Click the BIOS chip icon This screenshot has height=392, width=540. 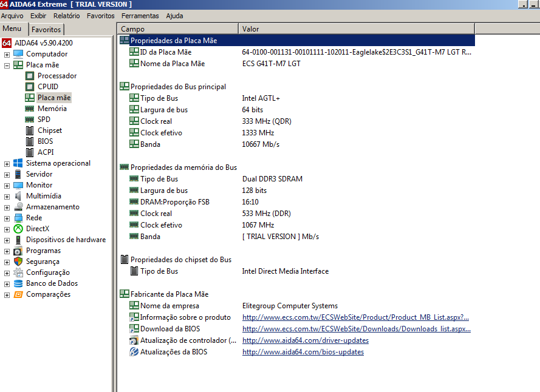click(x=30, y=141)
